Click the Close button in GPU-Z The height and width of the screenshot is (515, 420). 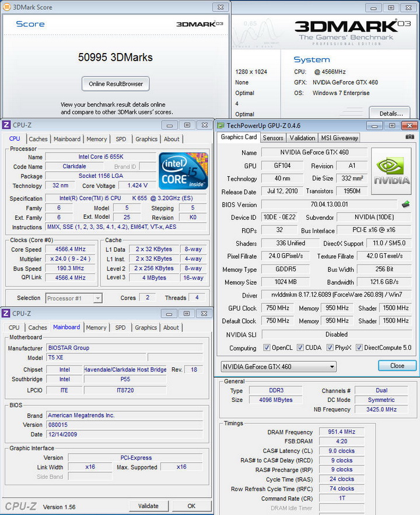[x=397, y=366]
